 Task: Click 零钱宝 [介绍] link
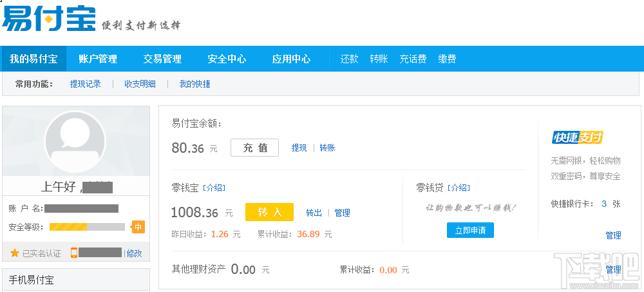pyautogui.click(x=214, y=188)
